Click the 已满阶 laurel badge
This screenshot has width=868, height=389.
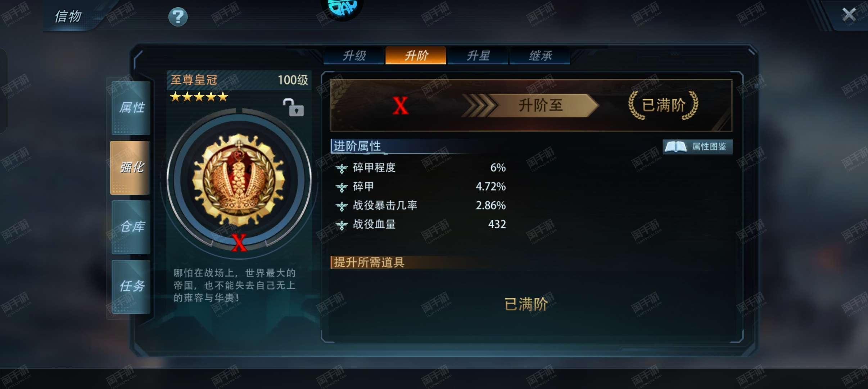point(663,105)
